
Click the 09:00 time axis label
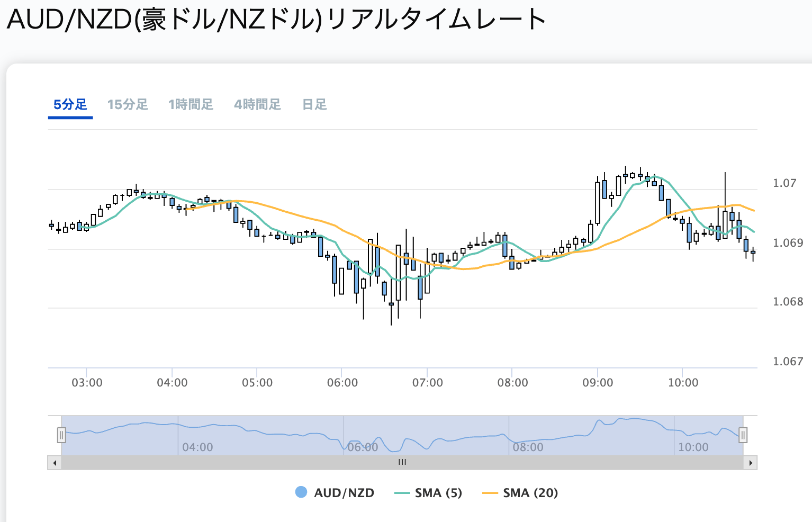tap(598, 383)
